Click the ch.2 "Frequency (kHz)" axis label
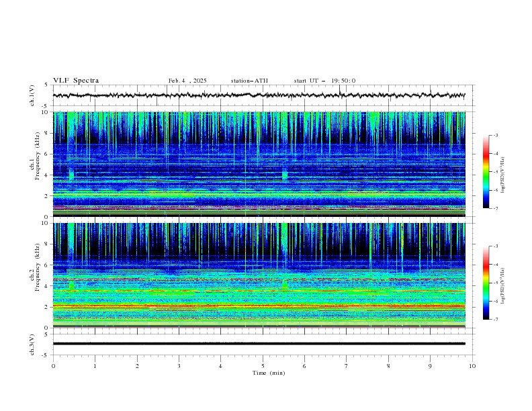This screenshot has width=532, height=411. [x=38, y=267]
